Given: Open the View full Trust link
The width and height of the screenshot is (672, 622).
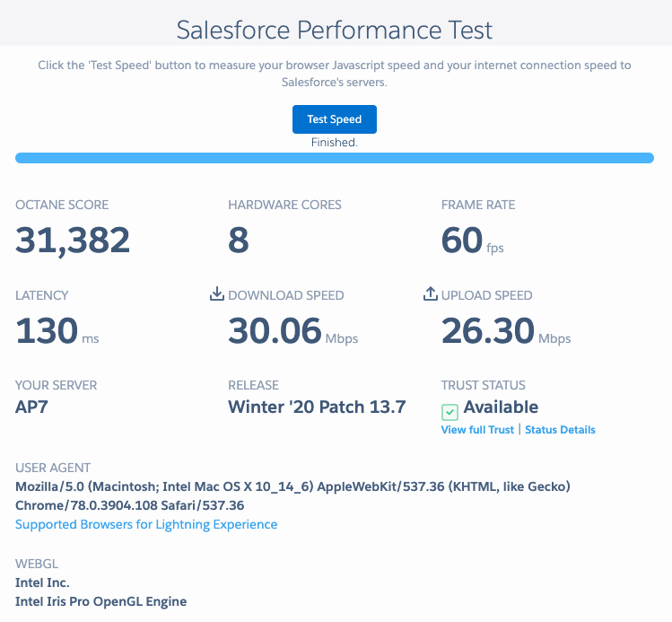Looking at the screenshot, I should (x=477, y=430).
